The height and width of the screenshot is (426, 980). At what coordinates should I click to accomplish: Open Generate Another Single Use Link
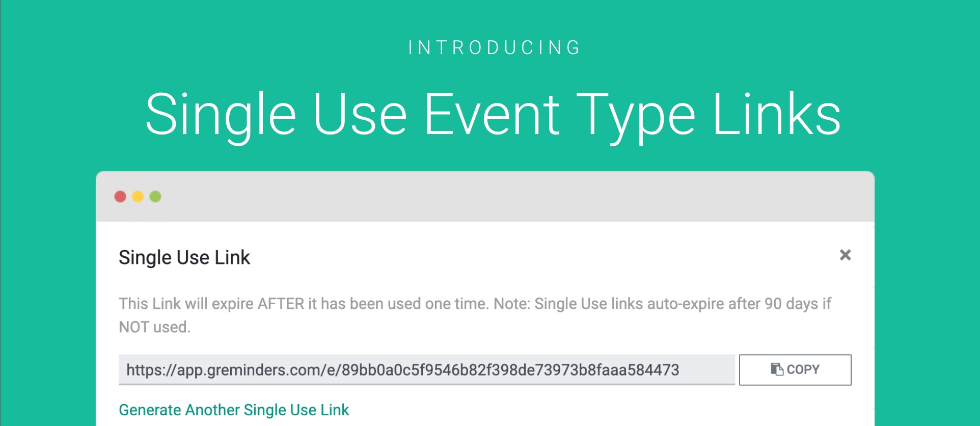234,410
